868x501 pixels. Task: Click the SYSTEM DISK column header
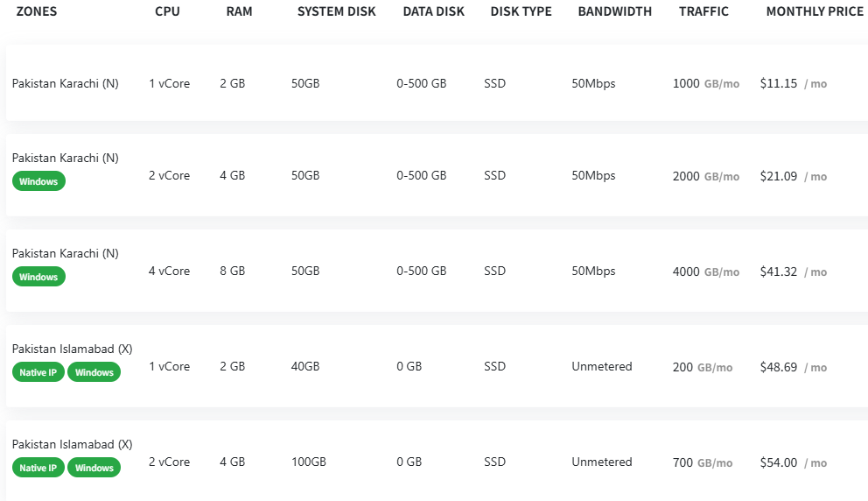coord(337,11)
